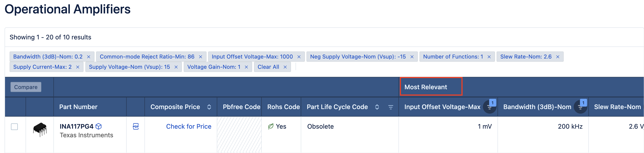The image size is (644, 153).
Task: Click the Check for Price link
Action: pos(188,127)
